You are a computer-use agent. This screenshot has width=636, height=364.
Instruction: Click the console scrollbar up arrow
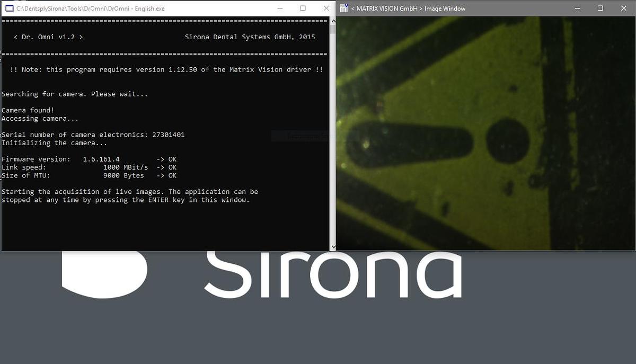pyautogui.click(x=333, y=21)
